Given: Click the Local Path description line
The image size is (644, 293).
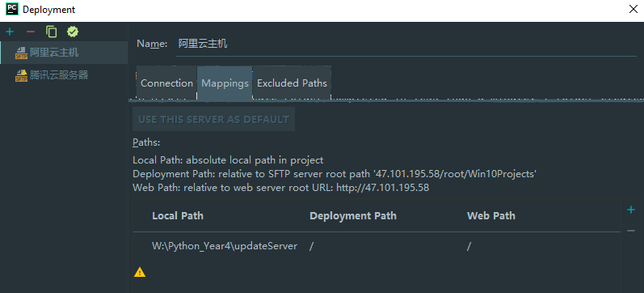Looking at the screenshot, I should pyautogui.click(x=228, y=160).
